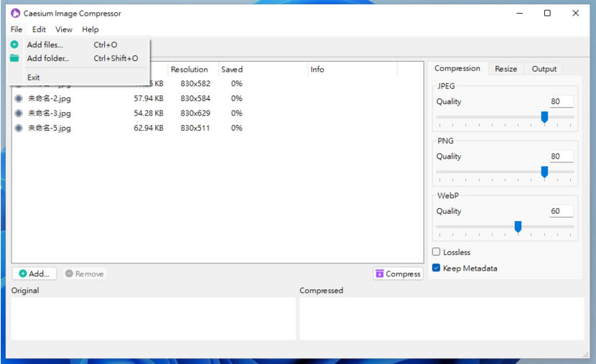This screenshot has height=364, width=596.
Task: Open the Help menu
Action: 90,29
